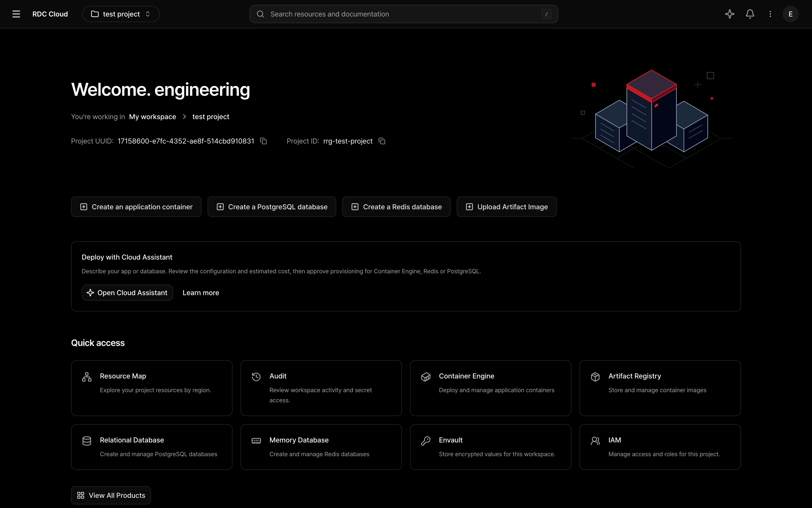
Task: Open the Audit quick access card
Action: click(321, 388)
